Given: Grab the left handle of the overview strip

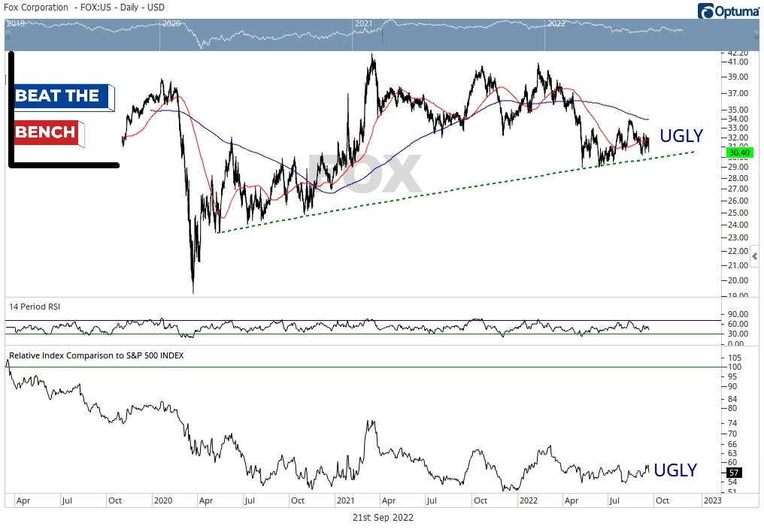Looking at the screenshot, I should tap(8, 35).
